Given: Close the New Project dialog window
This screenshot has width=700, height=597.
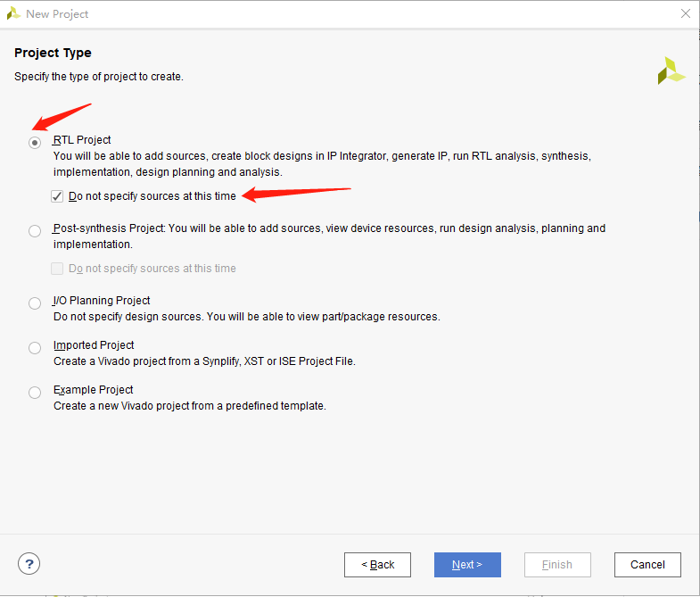Looking at the screenshot, I should 686,14.
